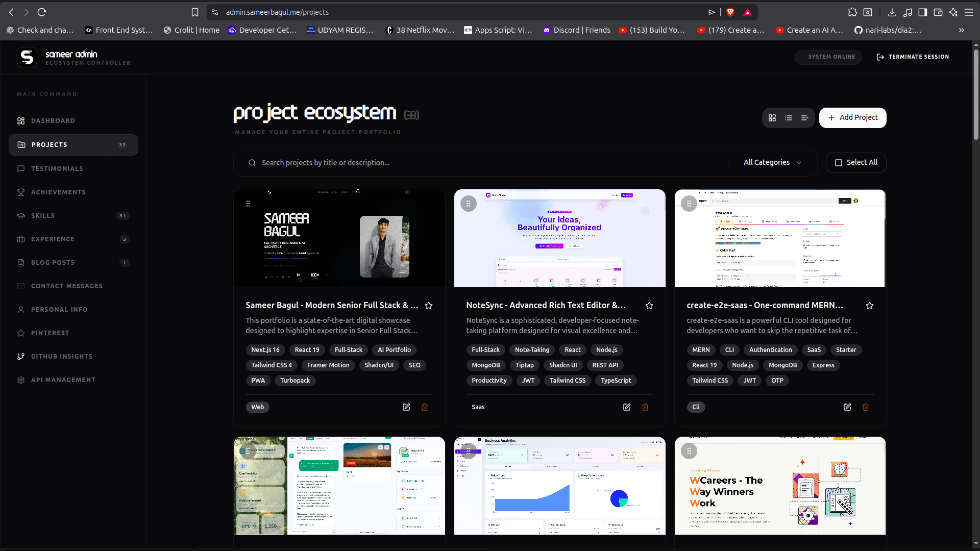Open Testimonials from the sidebar
The height and width of the screenshot is (551, 980).
tap(57, 168)
